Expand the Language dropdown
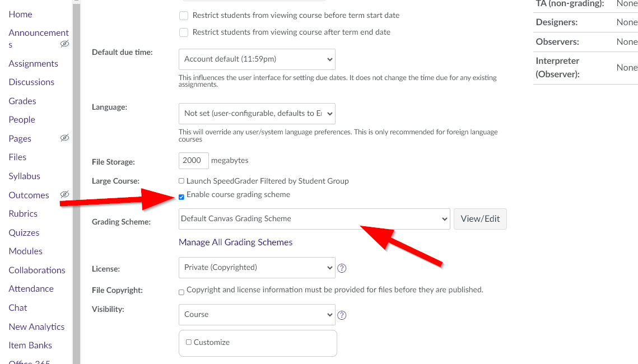 [257, 114]
